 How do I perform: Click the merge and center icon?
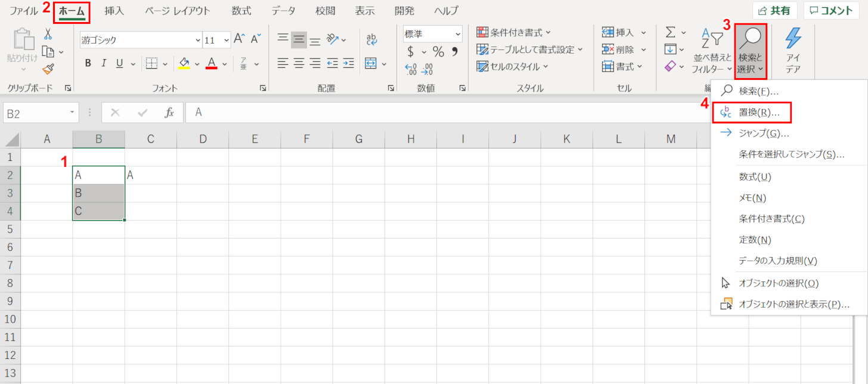tap(371, 63)
